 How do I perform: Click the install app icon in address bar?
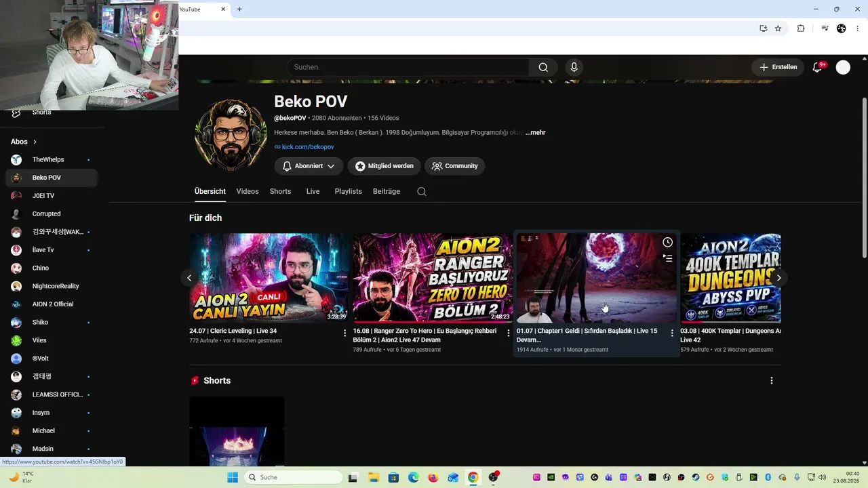[x=763, y=28]
